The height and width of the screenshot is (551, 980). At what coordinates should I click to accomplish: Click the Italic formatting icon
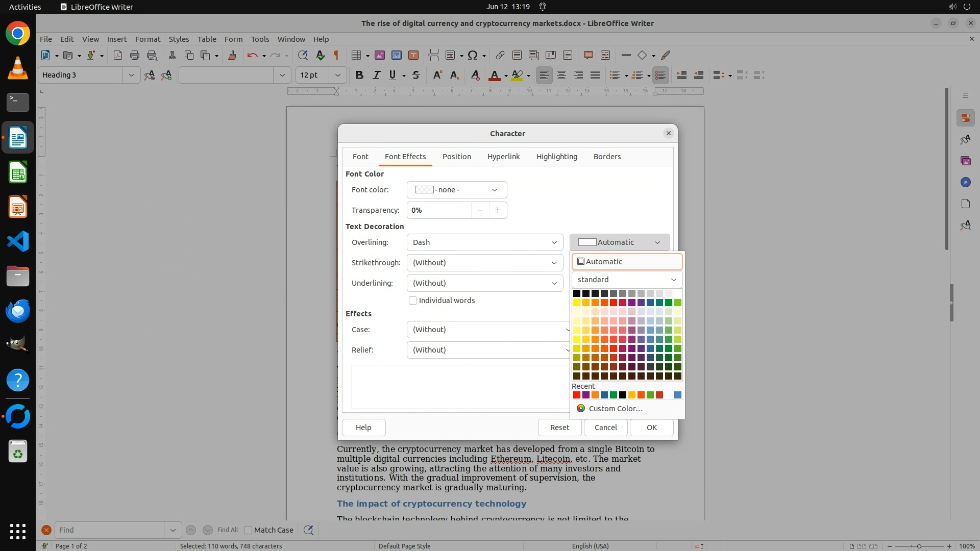376,75
